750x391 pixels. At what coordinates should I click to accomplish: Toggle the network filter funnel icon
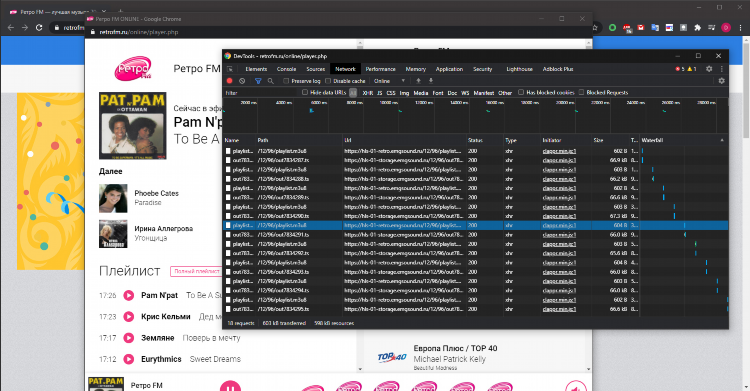point(258,81)
